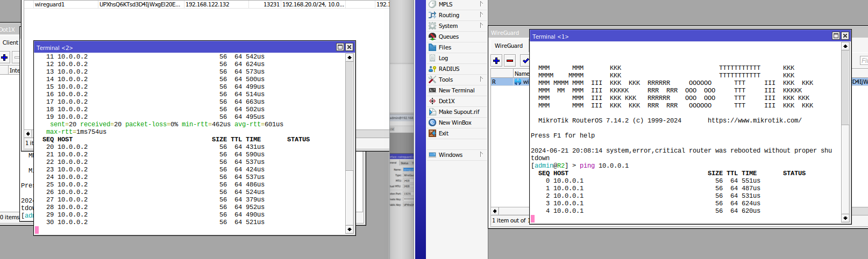Viewport: 868px width, 259px height.
Task: Click the packet-loss=0% summary line
Action: click(x=167, y=124)
